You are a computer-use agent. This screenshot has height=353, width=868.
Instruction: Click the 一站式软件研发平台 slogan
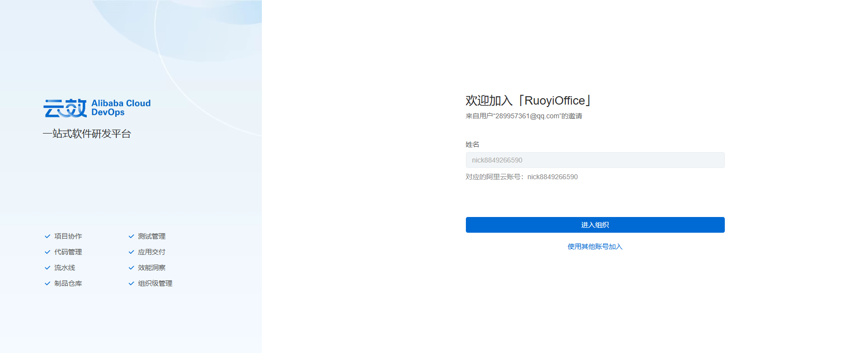point(87,134)
